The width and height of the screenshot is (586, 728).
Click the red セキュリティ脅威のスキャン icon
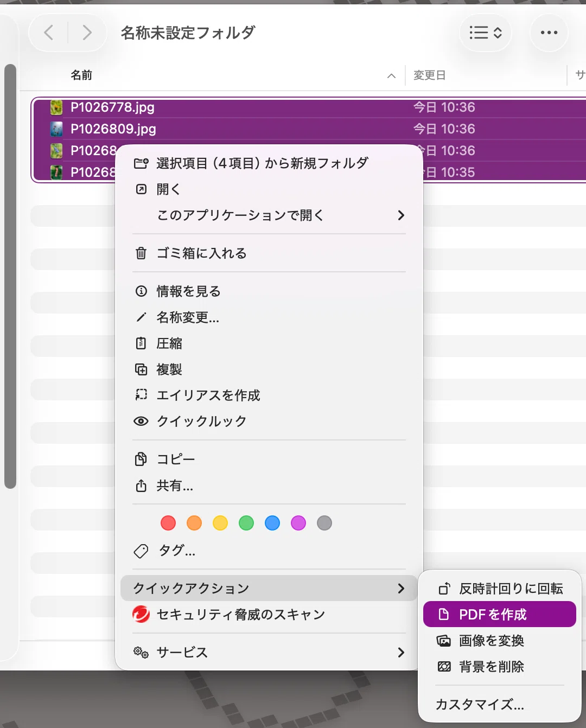[141, 614]
